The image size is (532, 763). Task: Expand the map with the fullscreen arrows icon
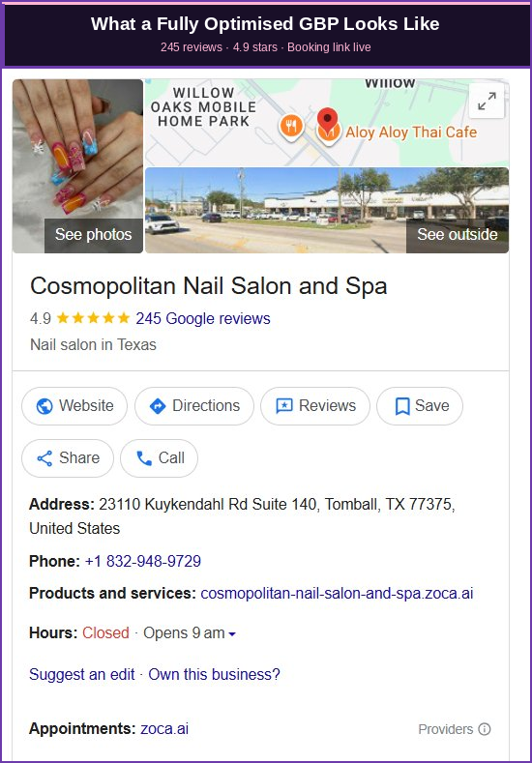[x=487, y=102]
